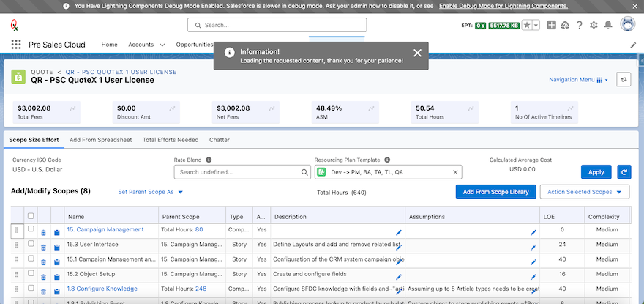
Task: Click the global Search field
Action: [277, 25]
